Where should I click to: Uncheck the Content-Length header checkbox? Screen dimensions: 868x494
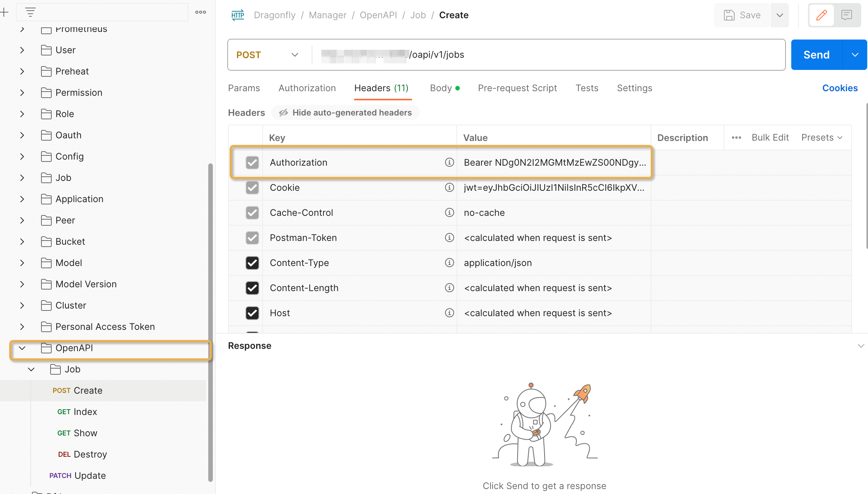coord(252,288)
